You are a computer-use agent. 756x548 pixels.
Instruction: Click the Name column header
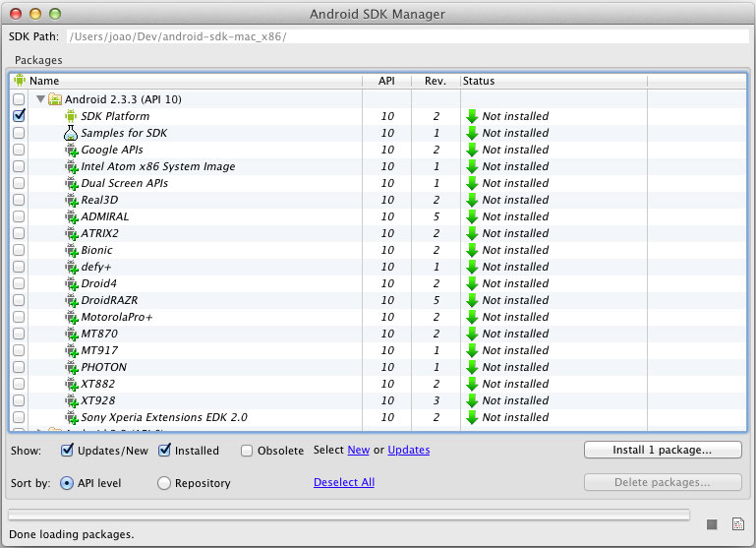[44, 81]
